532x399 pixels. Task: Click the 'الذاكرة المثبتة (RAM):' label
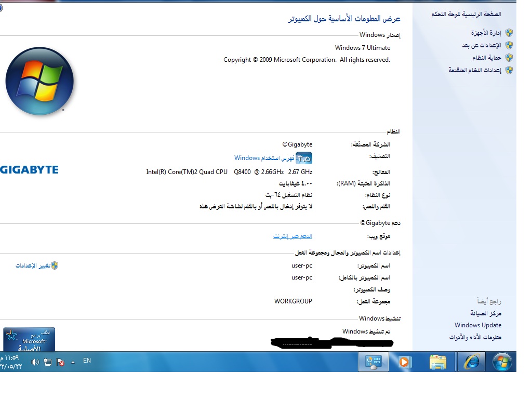tap(363, 183)
